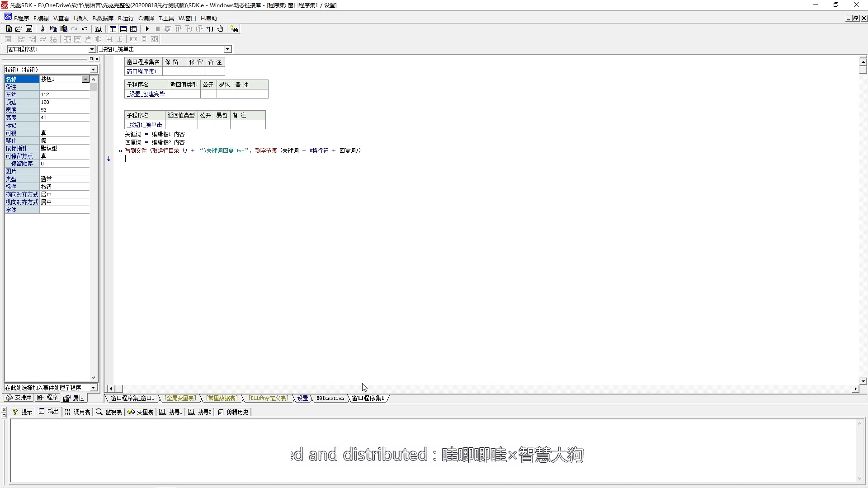Open the C.编译 menu
868x488 pixels.
tap(146, 19)
